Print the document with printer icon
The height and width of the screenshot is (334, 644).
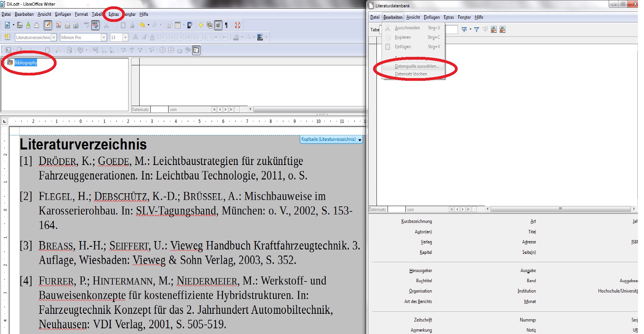click(x=67, y=25)
